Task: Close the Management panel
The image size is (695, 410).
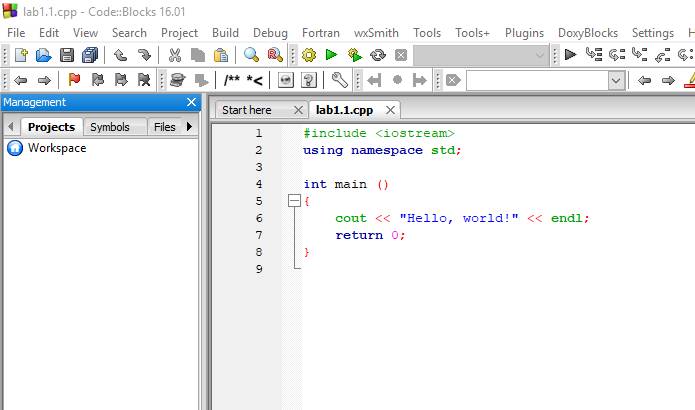Action: tap(191, 102)
